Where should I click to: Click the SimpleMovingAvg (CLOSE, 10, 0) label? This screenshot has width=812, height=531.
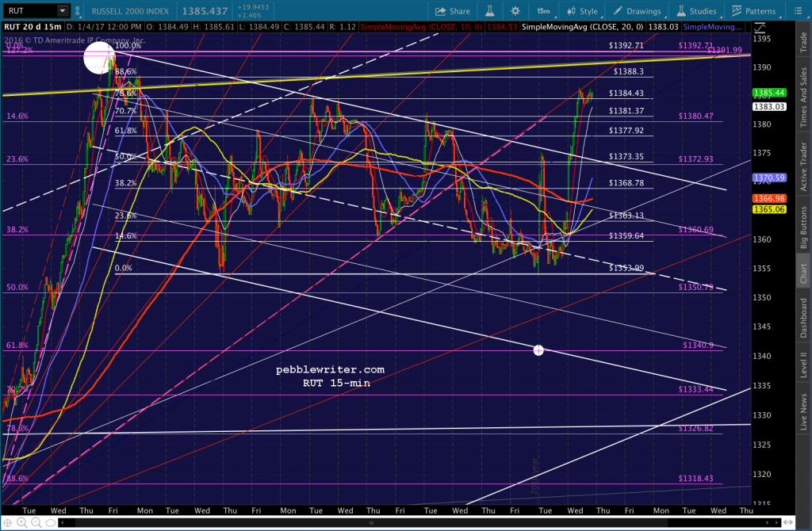[x=420, y=26]
